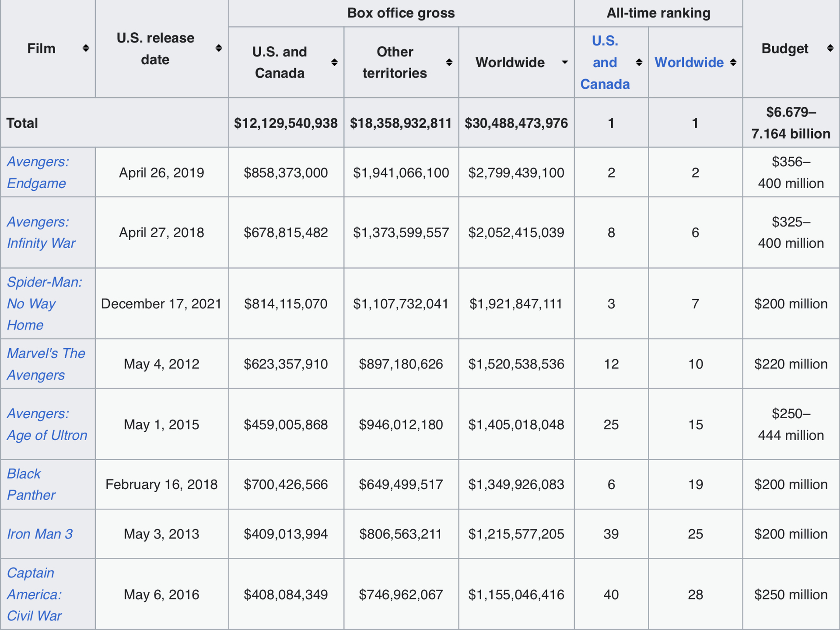Select total worldwide $30,488,473,976
Image resolution: width=840 pixels, height=630 pixels.
click(516, 123)
